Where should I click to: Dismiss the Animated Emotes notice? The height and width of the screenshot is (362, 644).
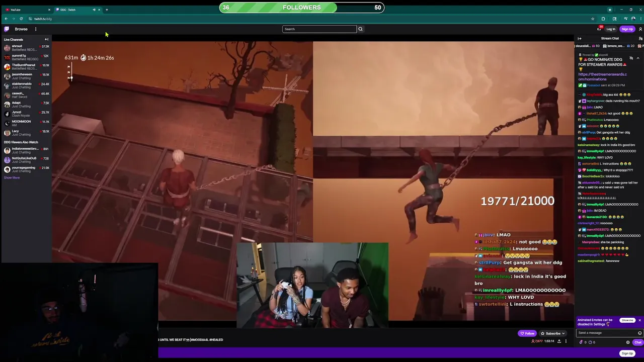pos(639,320)
